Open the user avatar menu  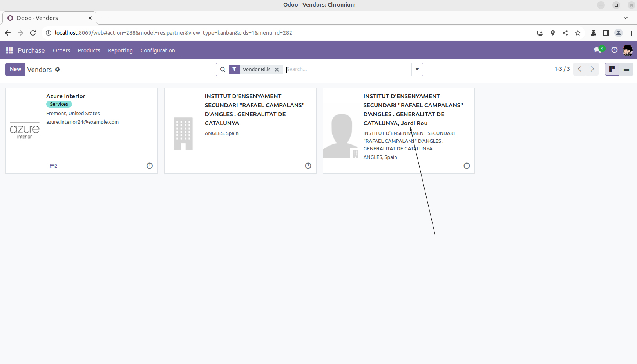click(628, 50)
